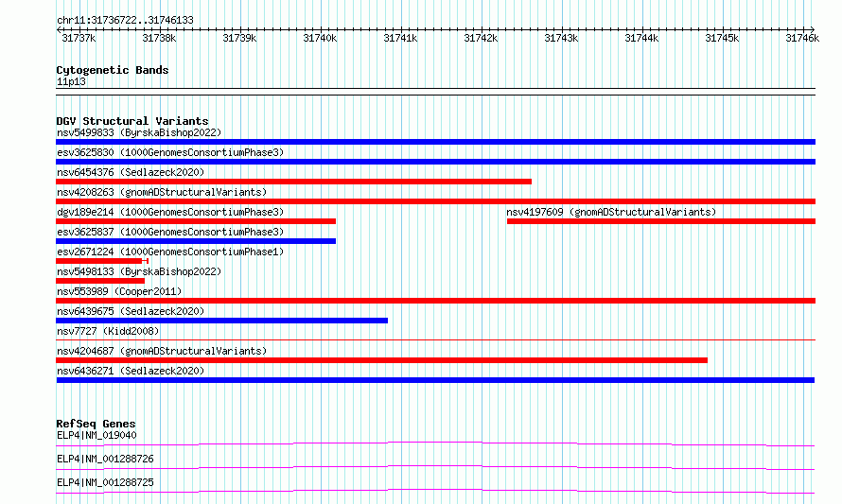Screen dimensions: 842x504
Task: Open the nsv7727 (Kidd2008) label
Action: pyautogui.click(x=108, y=331)
